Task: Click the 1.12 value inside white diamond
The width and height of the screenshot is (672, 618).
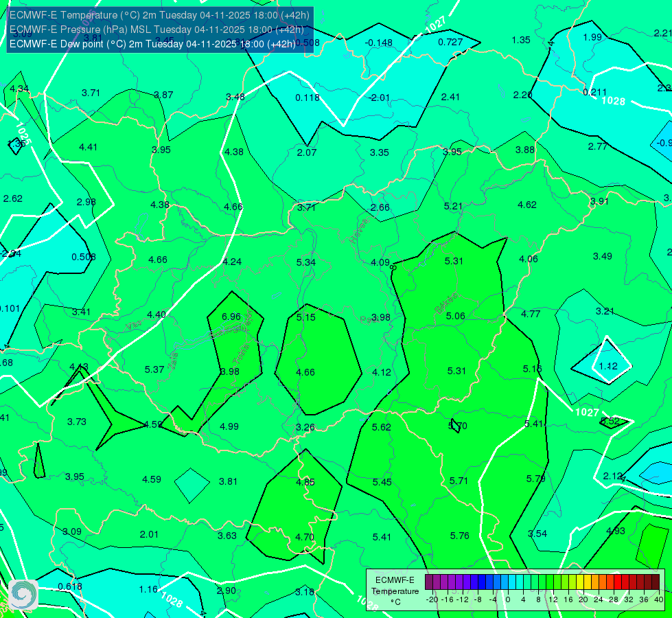Action: (x=607, y=366)
